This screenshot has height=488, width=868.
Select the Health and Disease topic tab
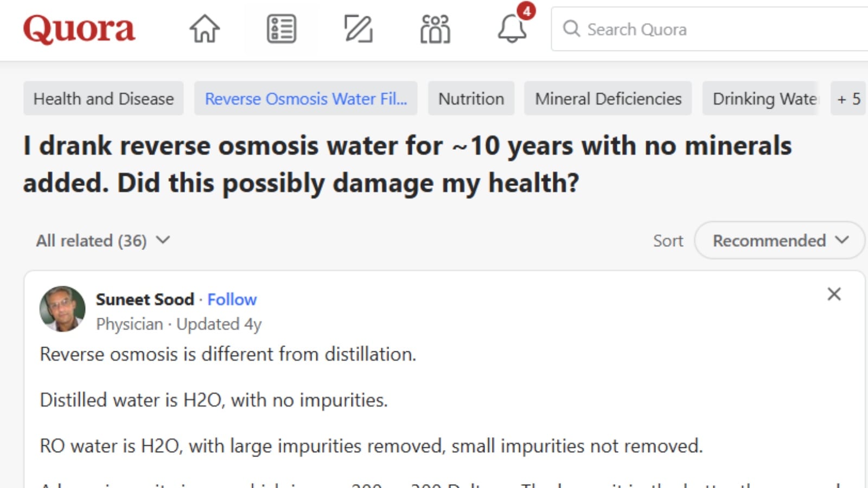tap(103, 99)
